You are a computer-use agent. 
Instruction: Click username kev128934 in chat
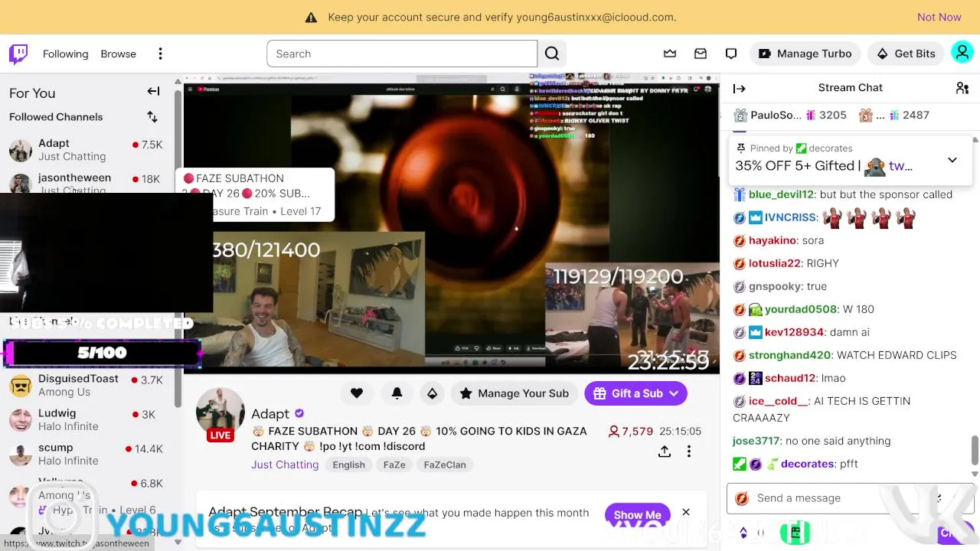coord(794,332)
